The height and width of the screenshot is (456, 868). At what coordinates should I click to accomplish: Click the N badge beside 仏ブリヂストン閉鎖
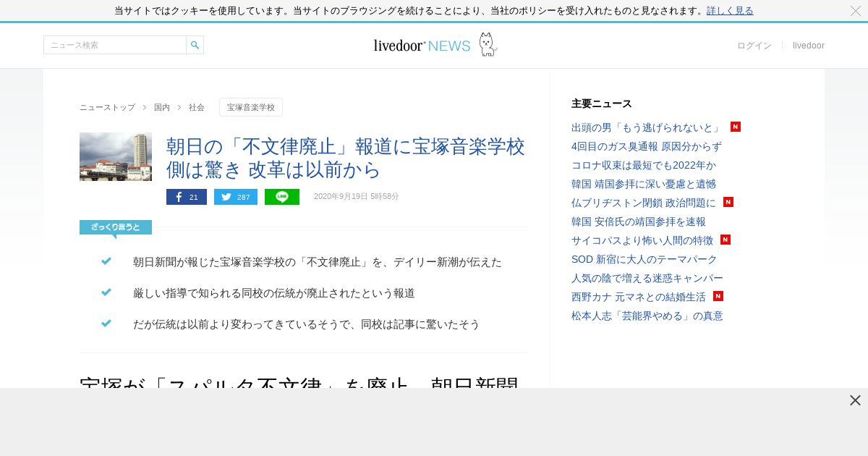(728, 202)
